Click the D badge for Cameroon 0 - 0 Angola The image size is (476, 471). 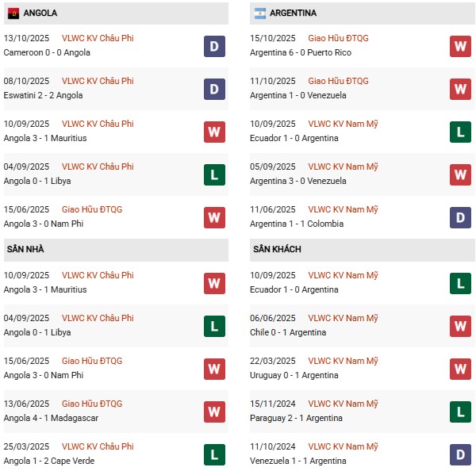(x=214, y=46)
